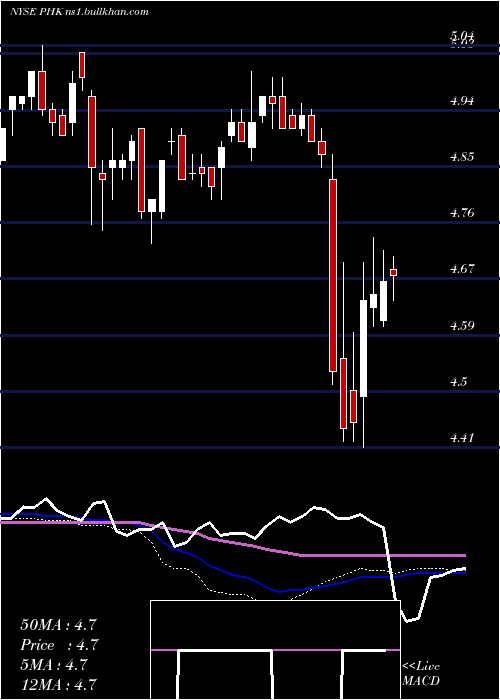This screenshot has height=700, width=500.
Task: Click the NYSE PHK chart title text
Action: click(79, 12)
